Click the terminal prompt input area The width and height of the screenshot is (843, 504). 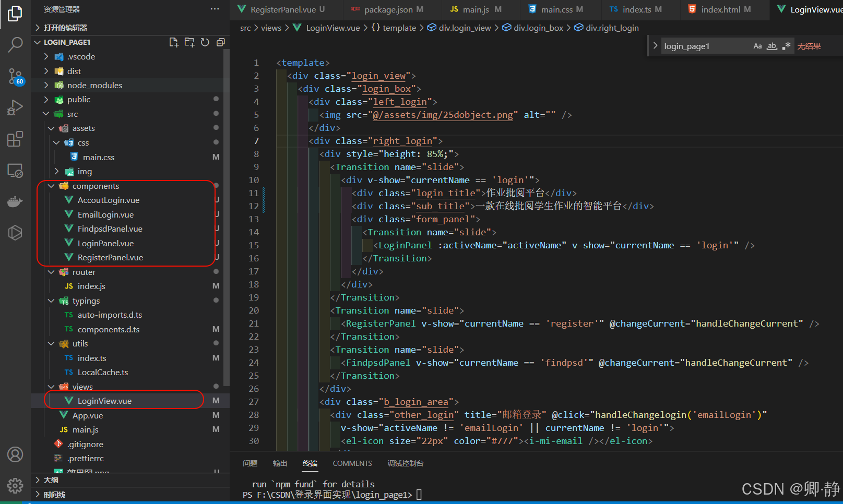[419, 495]
